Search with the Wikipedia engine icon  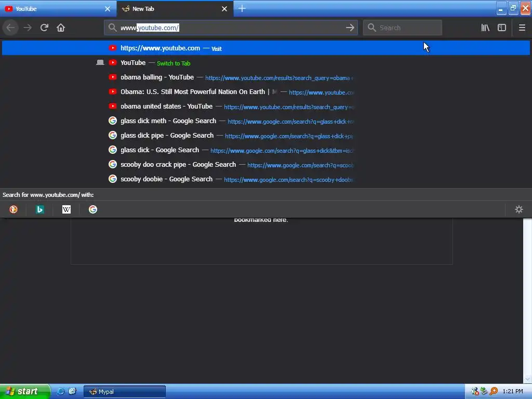point(66,209)
